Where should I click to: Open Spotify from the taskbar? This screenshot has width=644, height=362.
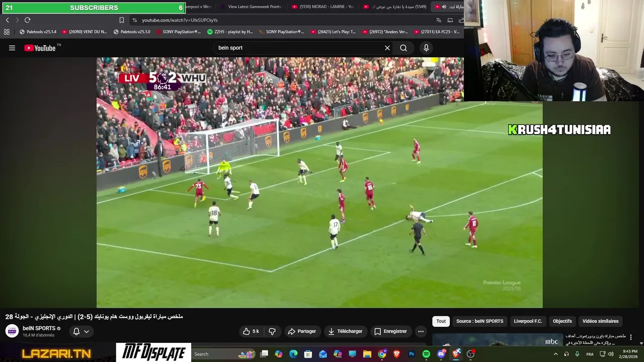pos(426,354)
